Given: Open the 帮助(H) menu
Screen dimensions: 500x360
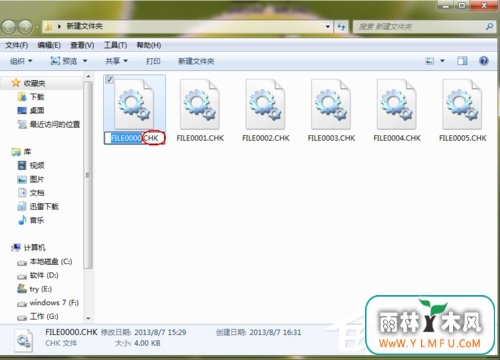Looking at the screenshot, I should click(149, 45).
